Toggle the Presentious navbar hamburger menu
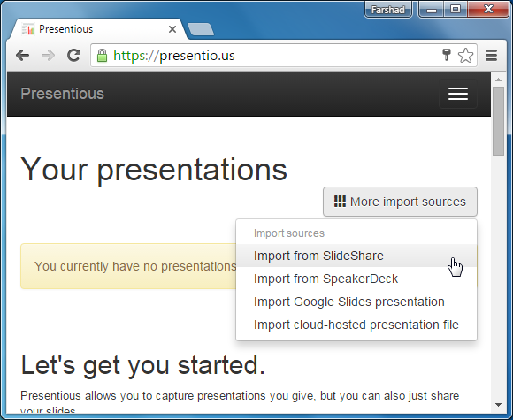The image size is (513, 420). [457, 94]
